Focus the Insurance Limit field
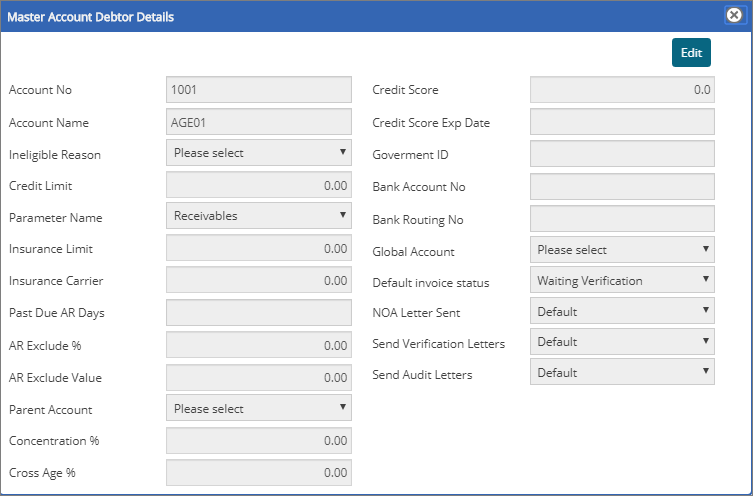Viewport: 753px width, 496px height. pyautogui.click(x=259, y=249)
